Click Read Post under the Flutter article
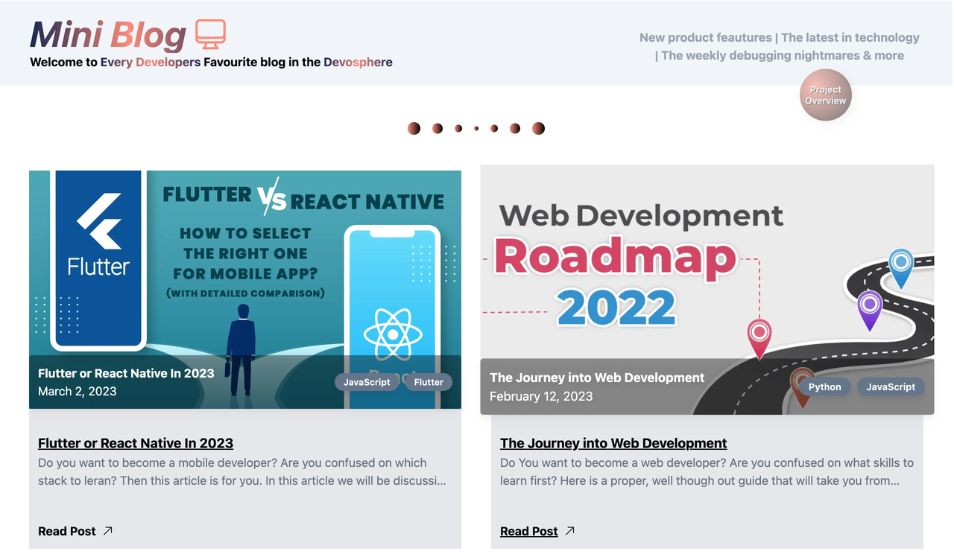Viewport: 954px width, 560px height. 67,531
